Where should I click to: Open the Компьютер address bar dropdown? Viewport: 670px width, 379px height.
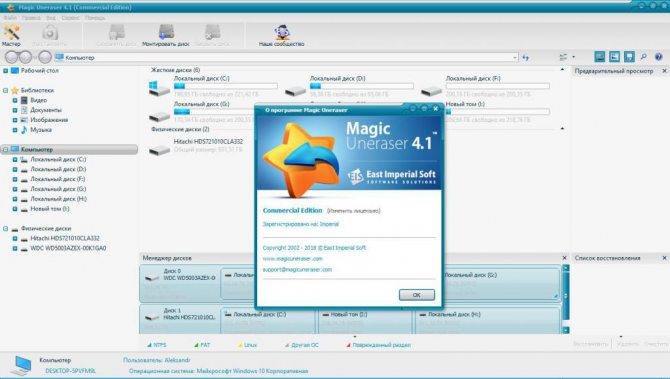click(515, 57)
